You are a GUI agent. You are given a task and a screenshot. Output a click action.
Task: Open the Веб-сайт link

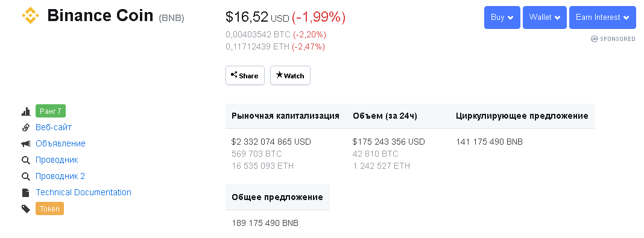coord(54,127)
